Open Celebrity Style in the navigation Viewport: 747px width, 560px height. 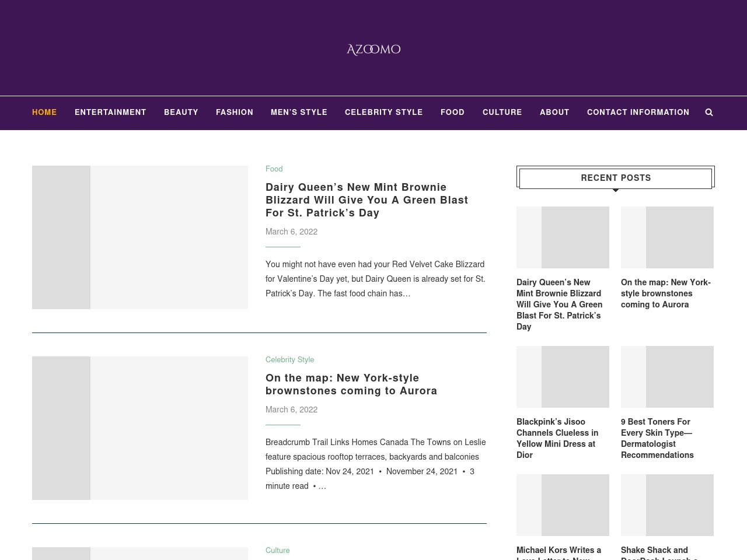(x=384, y=113)
